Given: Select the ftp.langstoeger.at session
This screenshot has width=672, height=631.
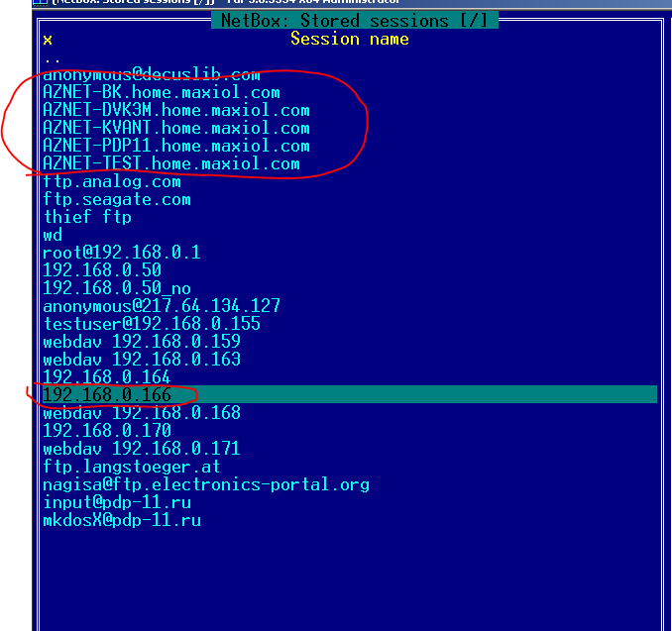Looking at the screenshot, I should coord(131,467).
